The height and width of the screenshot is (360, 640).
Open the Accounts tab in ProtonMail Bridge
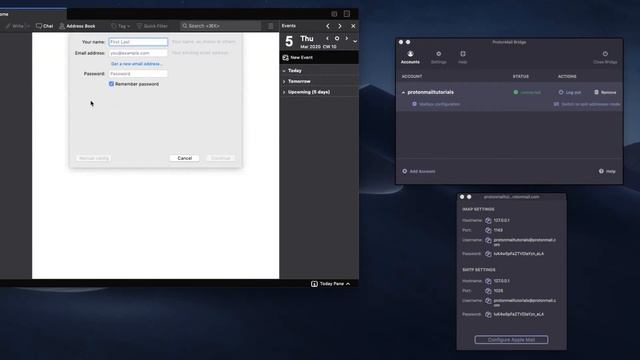click(x=410, y=57)
